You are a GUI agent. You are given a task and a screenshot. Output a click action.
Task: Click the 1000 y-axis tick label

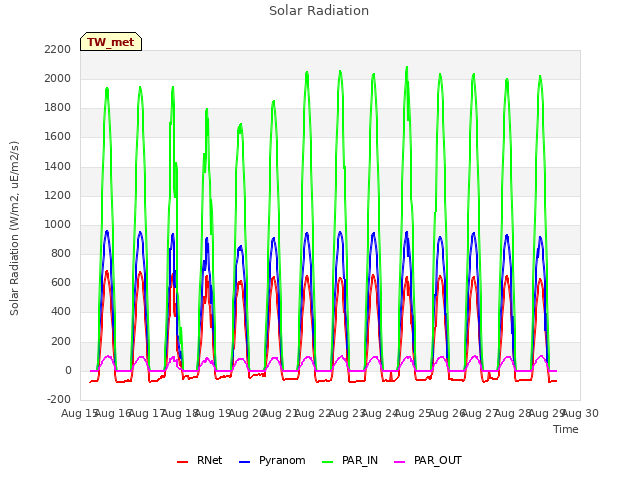tap(58, 224)
